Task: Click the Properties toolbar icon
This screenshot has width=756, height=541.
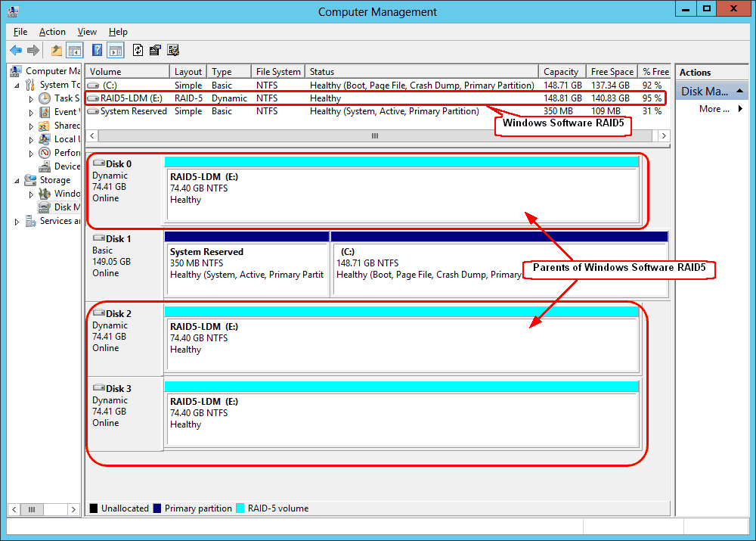Action: tap(155, 50)
